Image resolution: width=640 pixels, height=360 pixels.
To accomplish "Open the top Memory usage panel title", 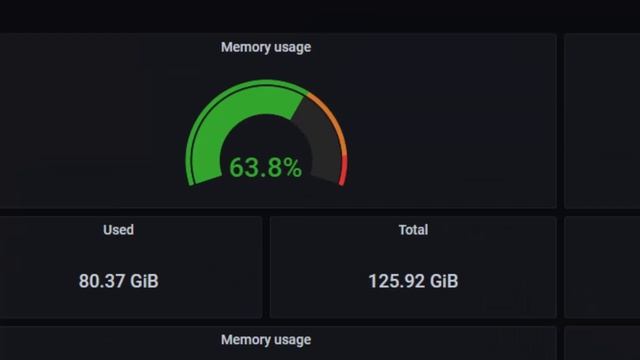I will point(266,47).
